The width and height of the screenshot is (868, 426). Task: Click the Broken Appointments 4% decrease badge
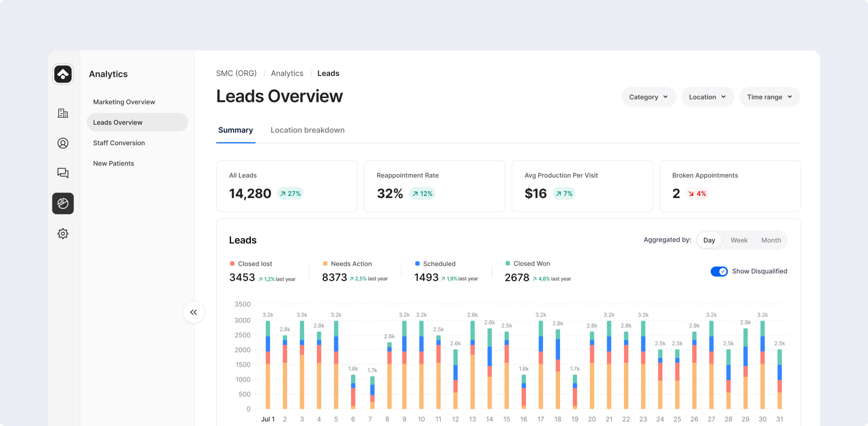[697, 194]
